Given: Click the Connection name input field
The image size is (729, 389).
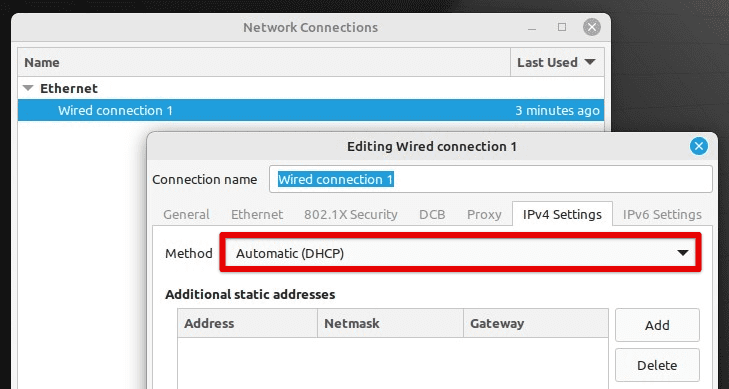Looking at the screenshot, I should click(490, 179).
